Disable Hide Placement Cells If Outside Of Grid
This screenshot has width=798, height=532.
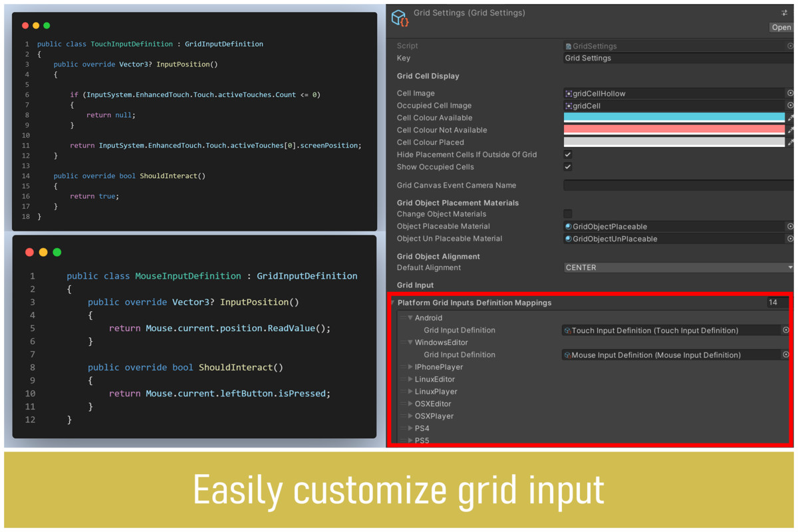(567, 154)
